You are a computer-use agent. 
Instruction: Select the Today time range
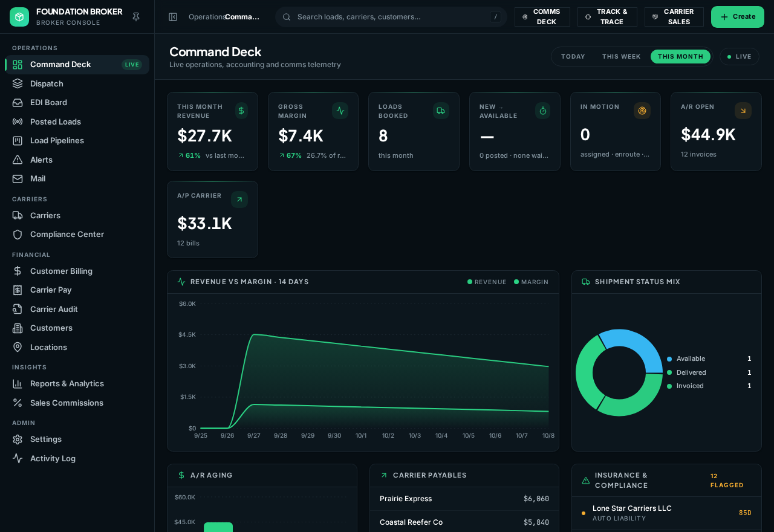click(573, 57)
